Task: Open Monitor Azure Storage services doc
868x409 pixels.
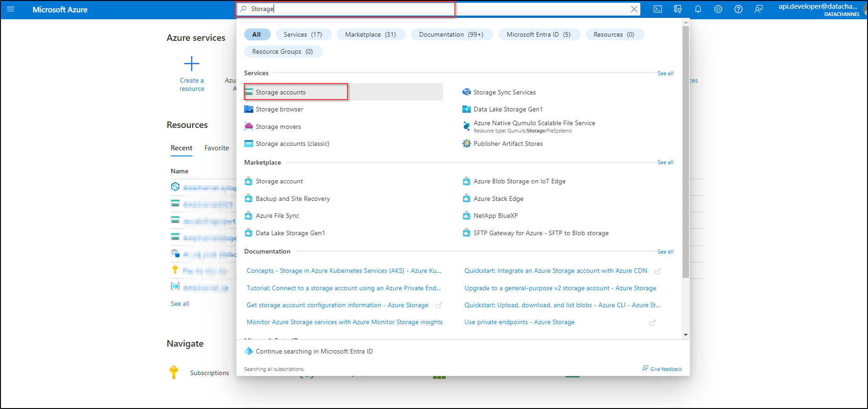Action: [345, 322]
